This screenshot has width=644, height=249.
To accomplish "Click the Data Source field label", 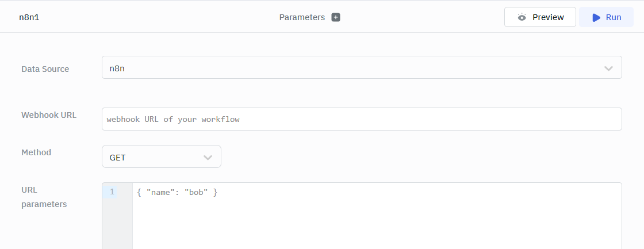I will click(45, 69).
